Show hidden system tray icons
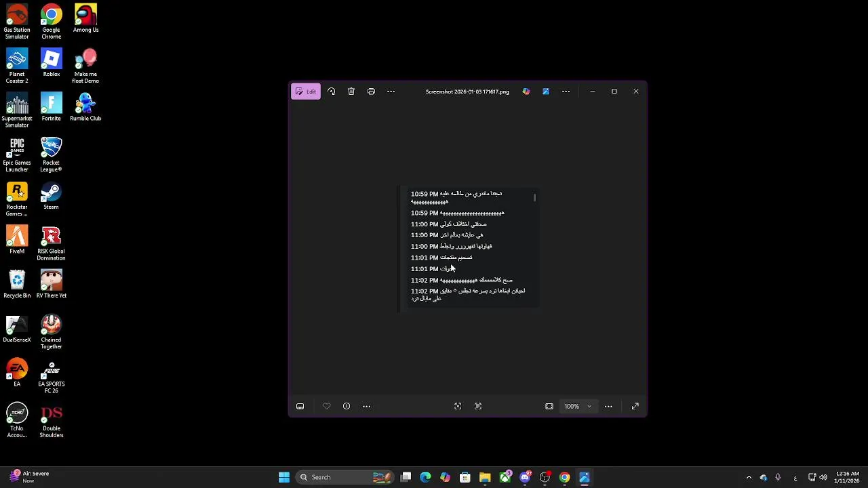The image size is (868, 488). [x=749, y=477]
